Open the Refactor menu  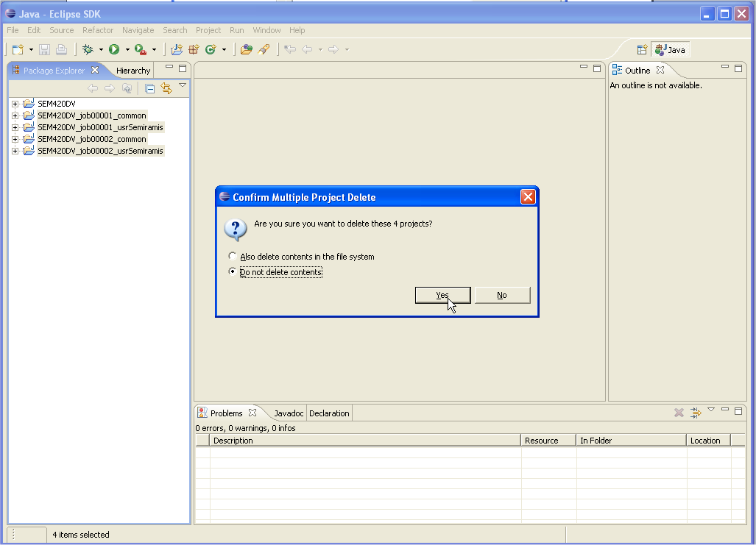pyautogui.click(x=98, y=30)
